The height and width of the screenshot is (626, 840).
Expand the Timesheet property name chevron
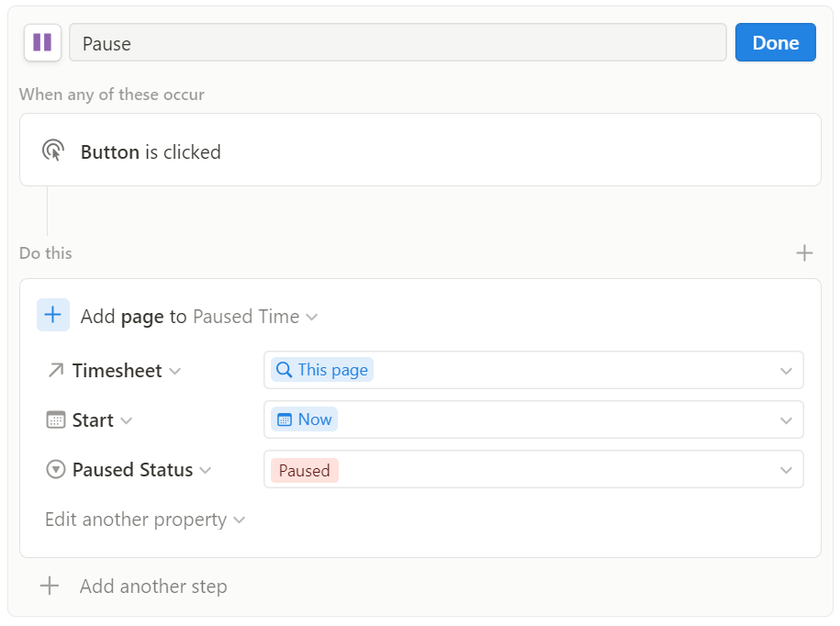[175, 371]
